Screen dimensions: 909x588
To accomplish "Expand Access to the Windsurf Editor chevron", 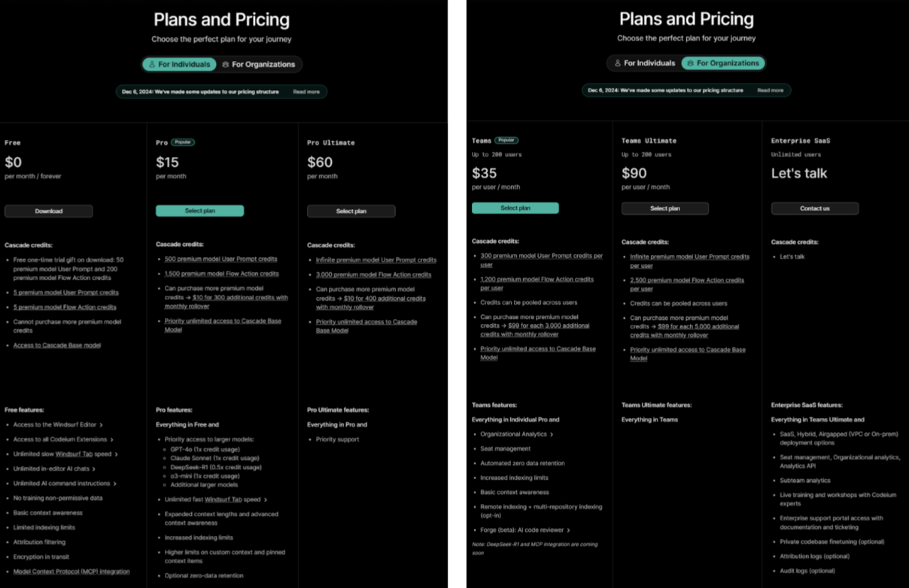I will pyautogui.click(x=101, y=425).
